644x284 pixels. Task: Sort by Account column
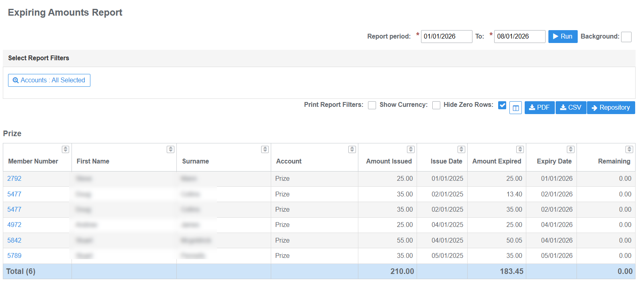[352, 149]
